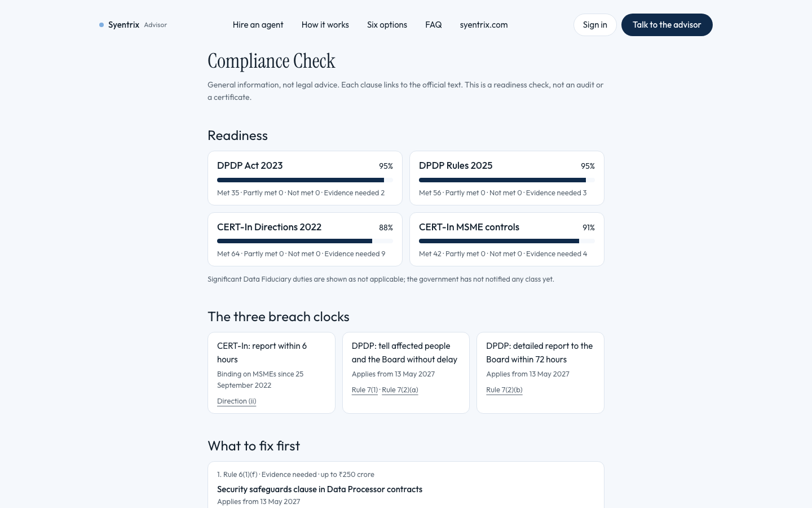The width and height of the screenshot is (812, 508).
Task: Click the Significant Data Fiduciary duties note
Action: click(381, 279)
